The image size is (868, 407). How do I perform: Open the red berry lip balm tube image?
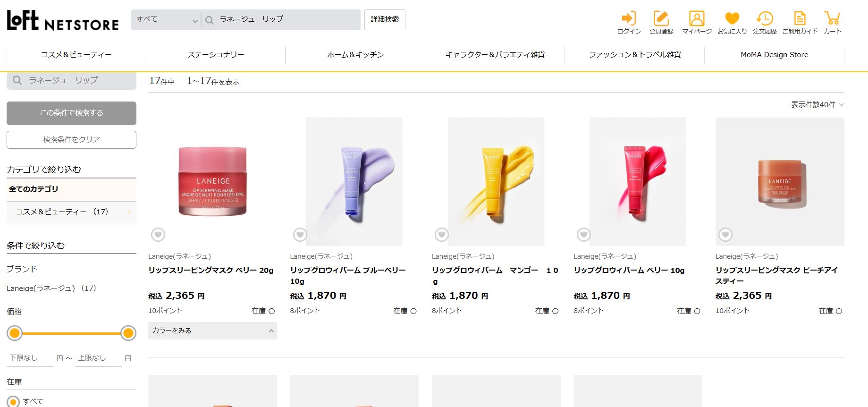[x=638, y=182]
